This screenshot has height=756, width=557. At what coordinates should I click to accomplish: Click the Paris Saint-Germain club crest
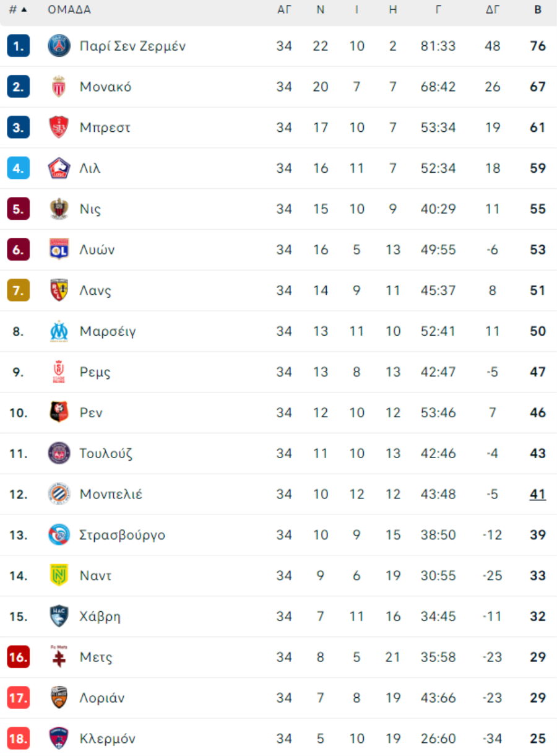[59, 46]
